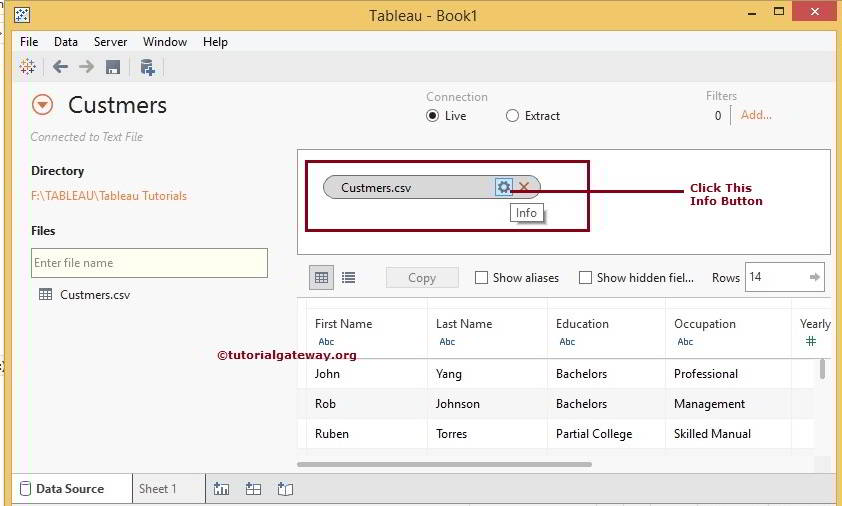Click the Forward arrow in toolbar
Screen dimensions: 842x506
tap(86, 67)
